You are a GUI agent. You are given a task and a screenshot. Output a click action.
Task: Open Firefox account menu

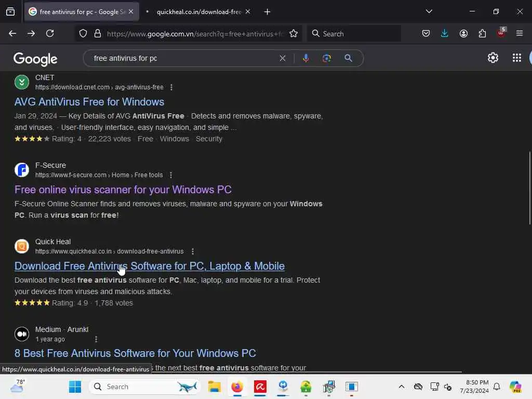pyautogui.click(x=463, y=34)
